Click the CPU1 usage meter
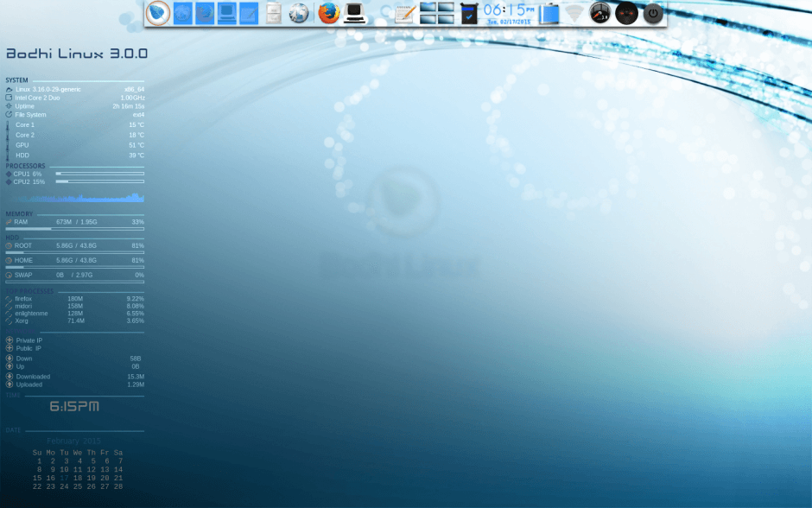Viewport: 812px width, 508px height. point(99,174)
